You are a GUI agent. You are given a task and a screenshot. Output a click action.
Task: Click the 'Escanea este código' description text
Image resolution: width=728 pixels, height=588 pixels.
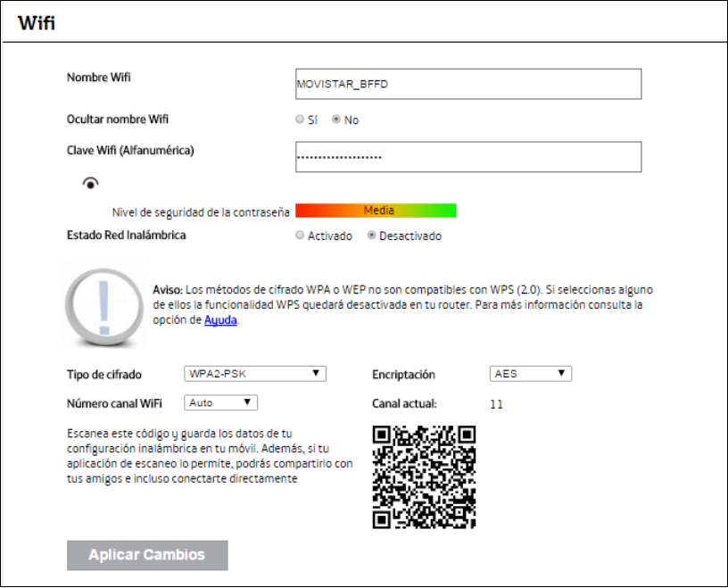tap(210, 456)
